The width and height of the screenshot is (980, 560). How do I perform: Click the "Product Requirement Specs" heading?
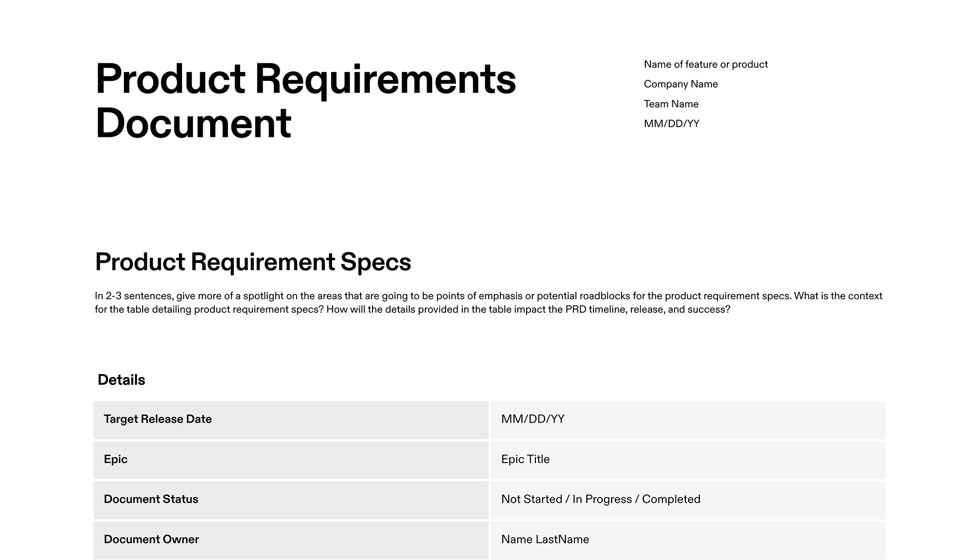tap(253, 262)
